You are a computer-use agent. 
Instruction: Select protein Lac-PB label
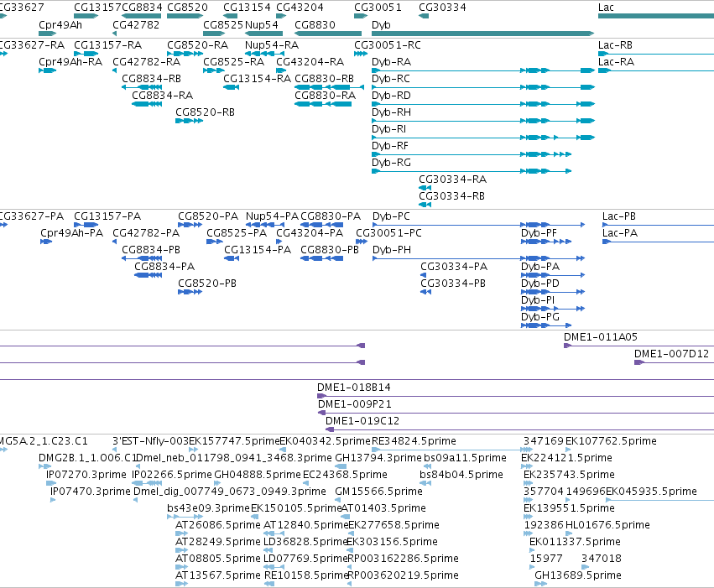point(619,216)
